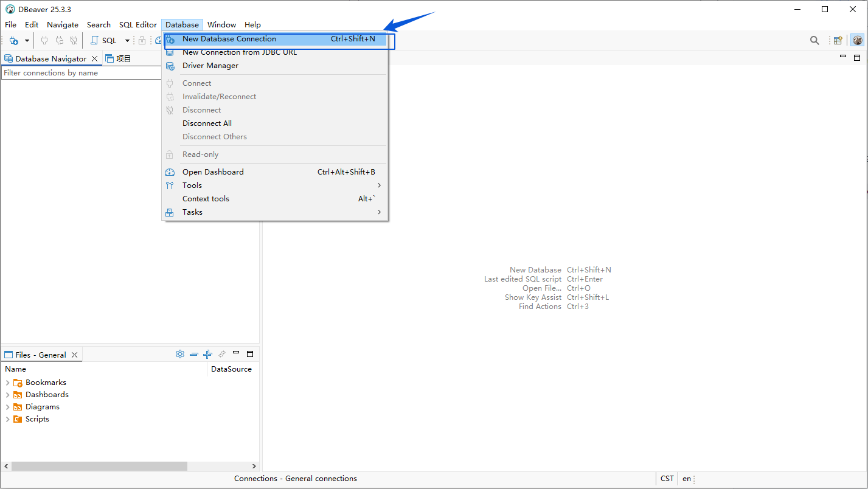The width and height of the screenshot is (868, 489).
Task: Expand the Diagrams folder
Action: (7, 407)
